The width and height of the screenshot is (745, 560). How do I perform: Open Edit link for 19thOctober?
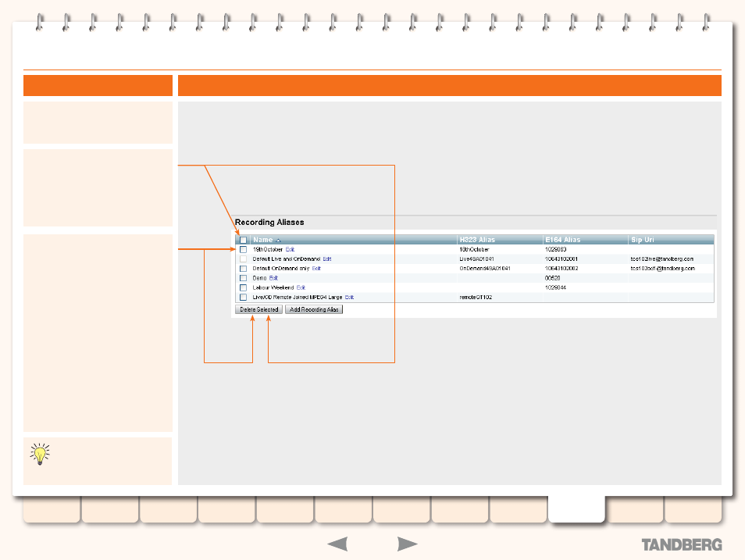click(x=290, y=250)
